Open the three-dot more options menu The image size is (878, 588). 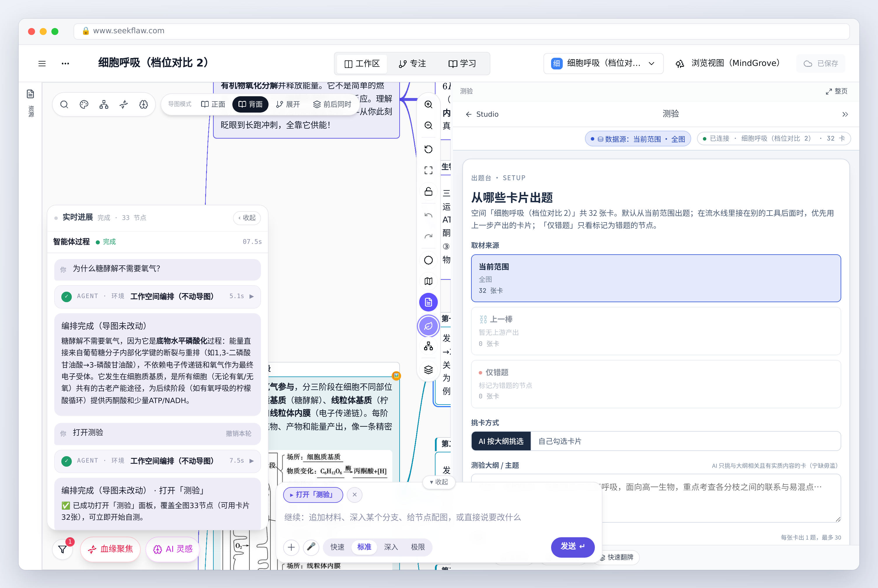(65, 63)
